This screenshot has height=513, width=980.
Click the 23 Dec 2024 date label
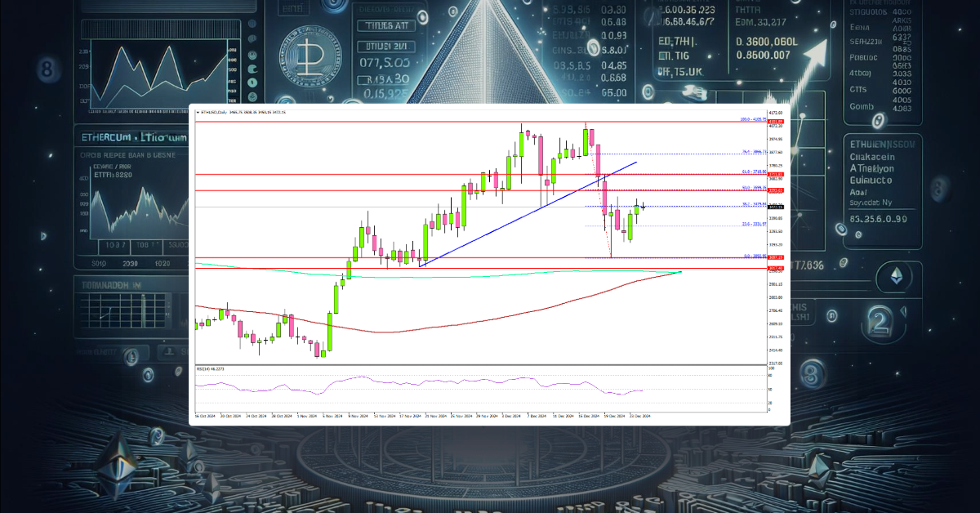[x=638, y=416]
